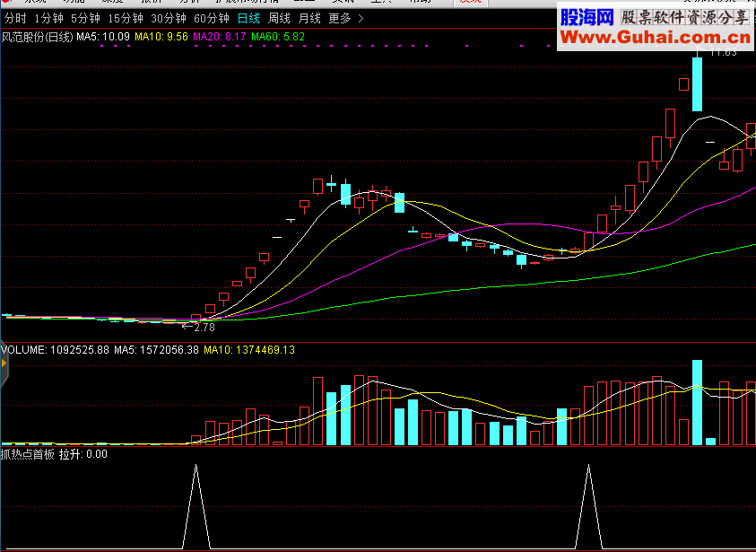
Task: Select the tallest cyan volume bar
Action: (697, 402)
